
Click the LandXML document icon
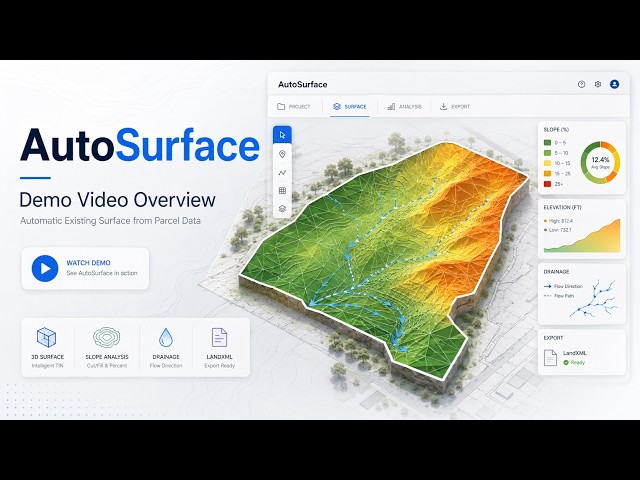tap(219, 338)
